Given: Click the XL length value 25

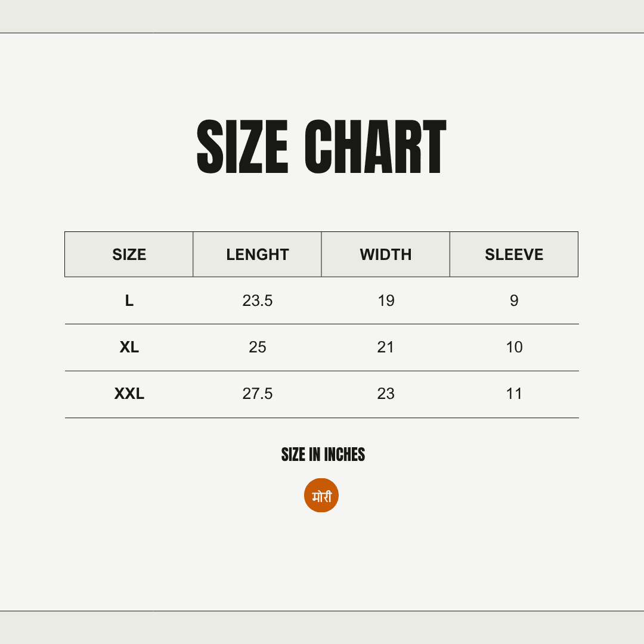Looking at the screenshot, I should click(x=258, y=347).
